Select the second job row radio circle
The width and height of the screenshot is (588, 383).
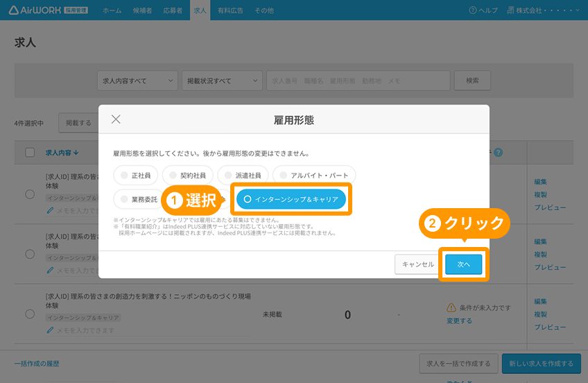[30, 254]
